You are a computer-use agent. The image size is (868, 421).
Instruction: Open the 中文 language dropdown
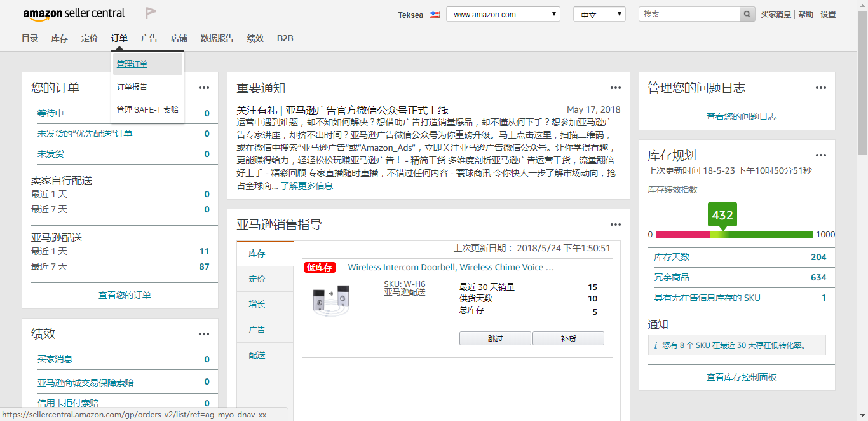(599, 14)
